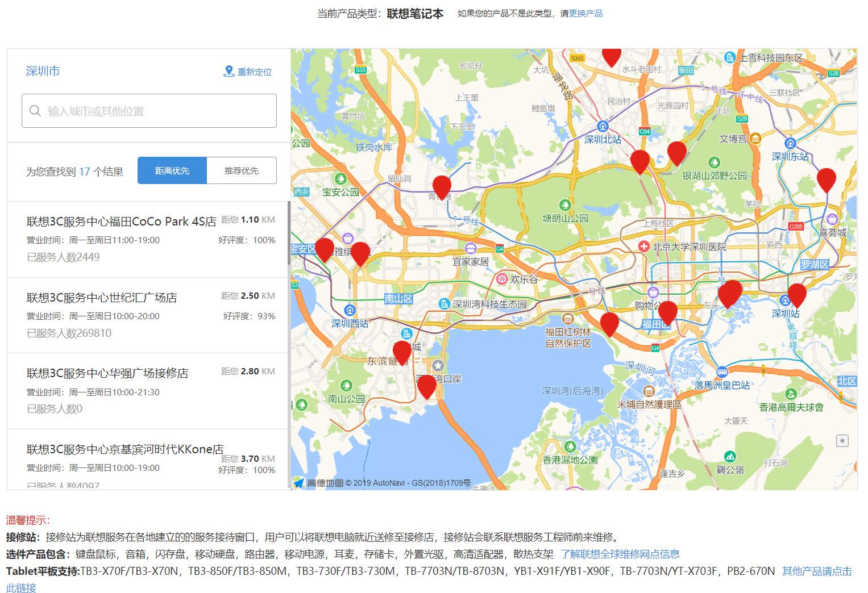The image size is (868, 593).
Task: Click the 深圳市 city name
Action: click(x=43, y=71)
